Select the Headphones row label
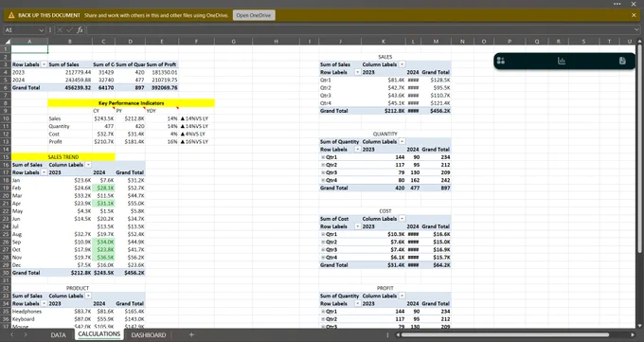 click(29, 312)
